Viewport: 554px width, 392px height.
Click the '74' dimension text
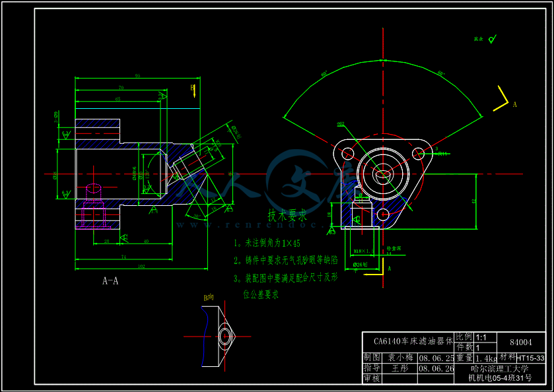pyautogui.click(x=123, y=257)
